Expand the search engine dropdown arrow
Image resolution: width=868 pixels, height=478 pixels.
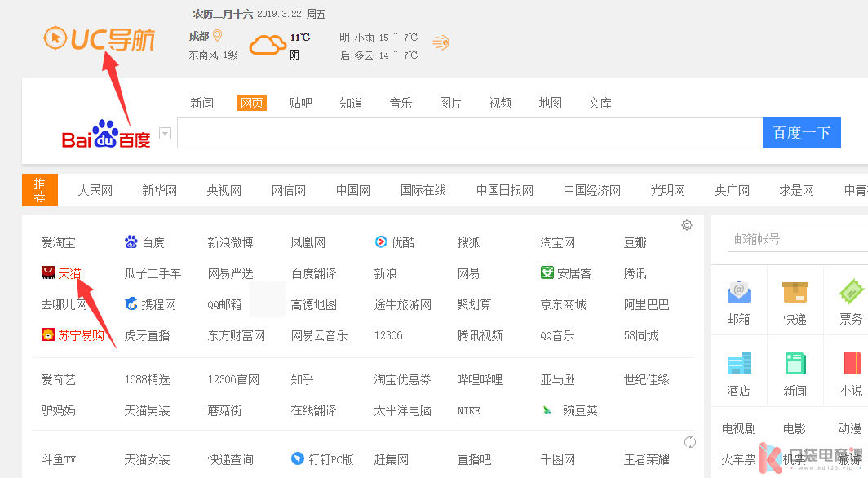click(165, 134)
